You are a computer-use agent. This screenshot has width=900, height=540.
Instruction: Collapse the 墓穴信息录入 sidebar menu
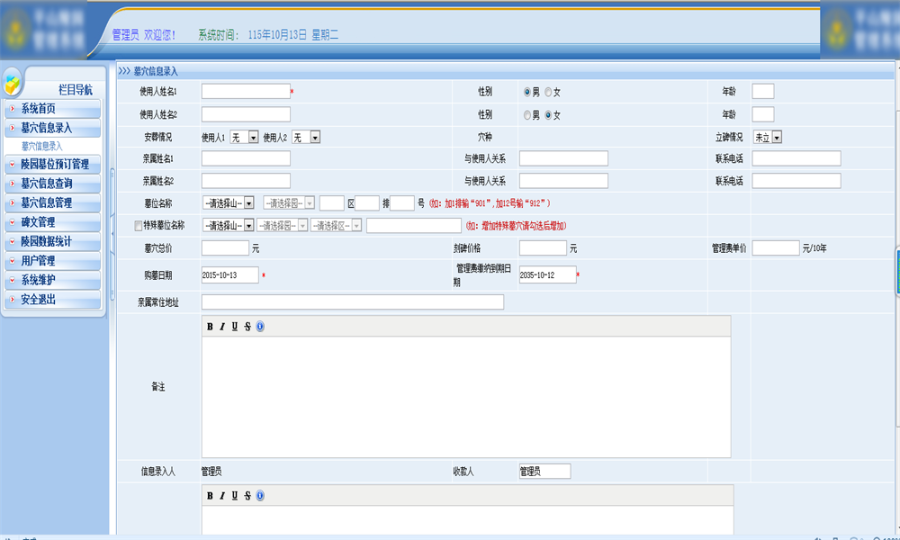click(x=53, y=128)
